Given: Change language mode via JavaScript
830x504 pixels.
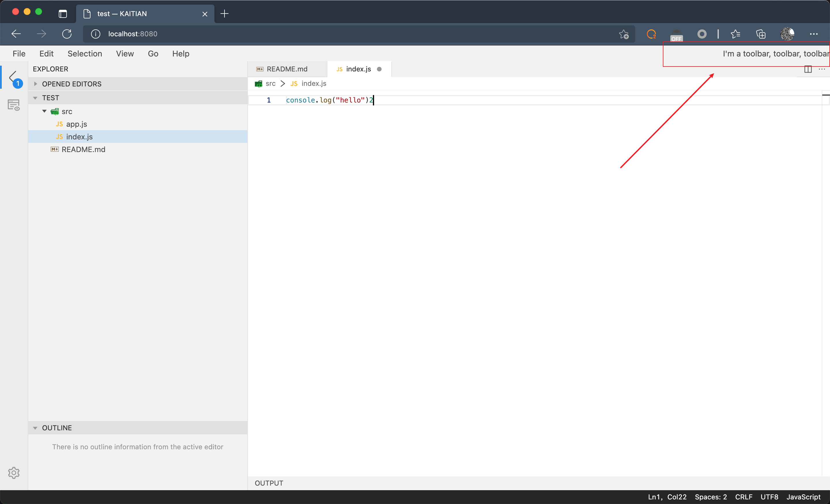Looking at the screenshot, I should 803,497.
